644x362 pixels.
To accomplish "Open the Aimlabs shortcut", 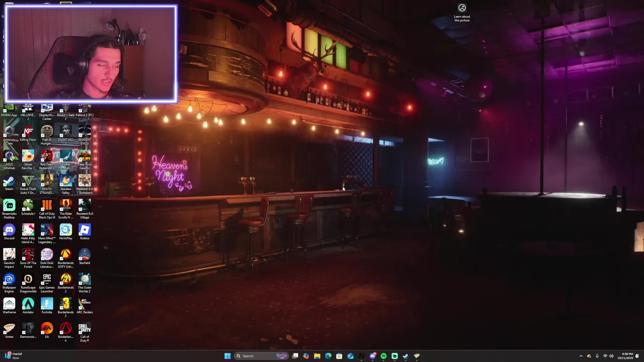I will point(28,306).
